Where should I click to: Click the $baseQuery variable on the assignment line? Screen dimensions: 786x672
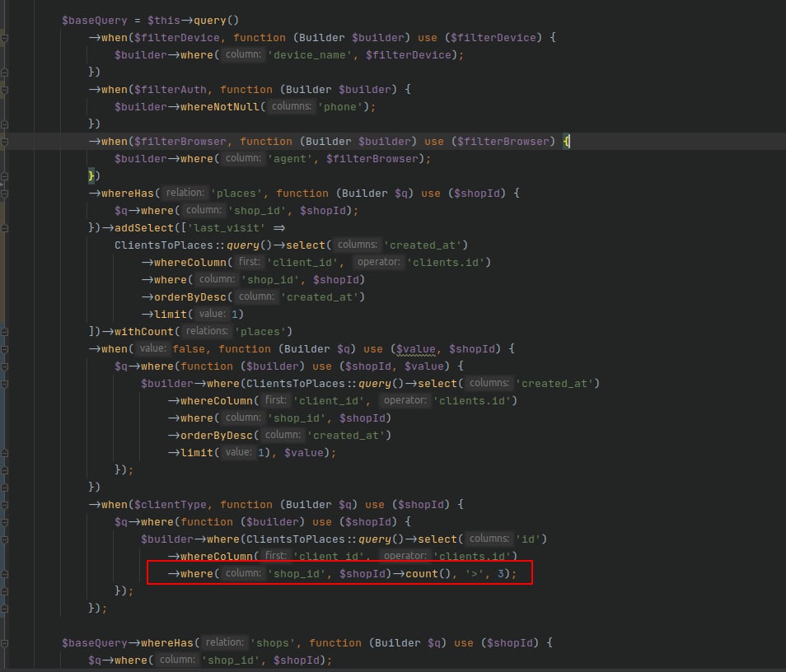[x=95, y=21]
